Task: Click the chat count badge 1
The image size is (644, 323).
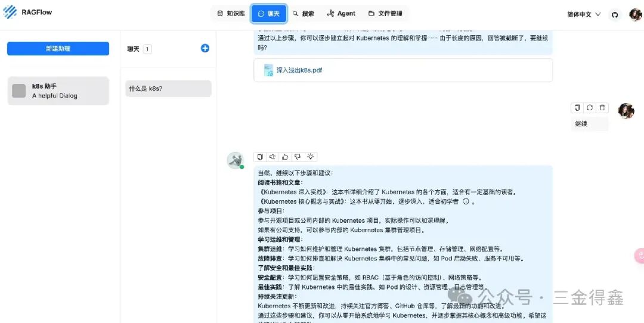Action: 147,49
